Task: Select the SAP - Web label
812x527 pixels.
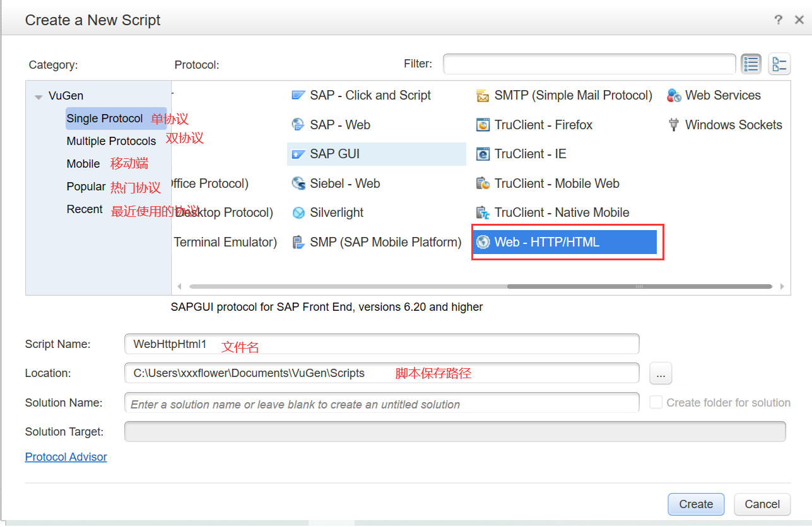Action: pos(340,125)
